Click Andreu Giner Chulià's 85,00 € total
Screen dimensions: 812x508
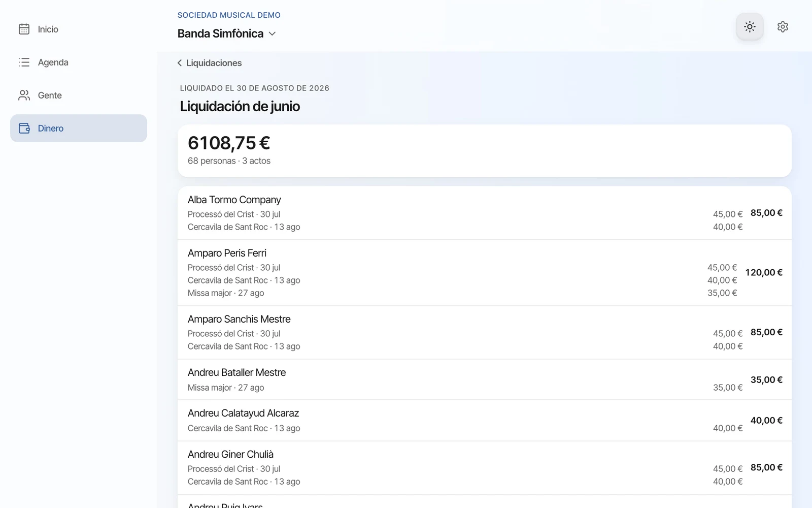click(766, 467)
